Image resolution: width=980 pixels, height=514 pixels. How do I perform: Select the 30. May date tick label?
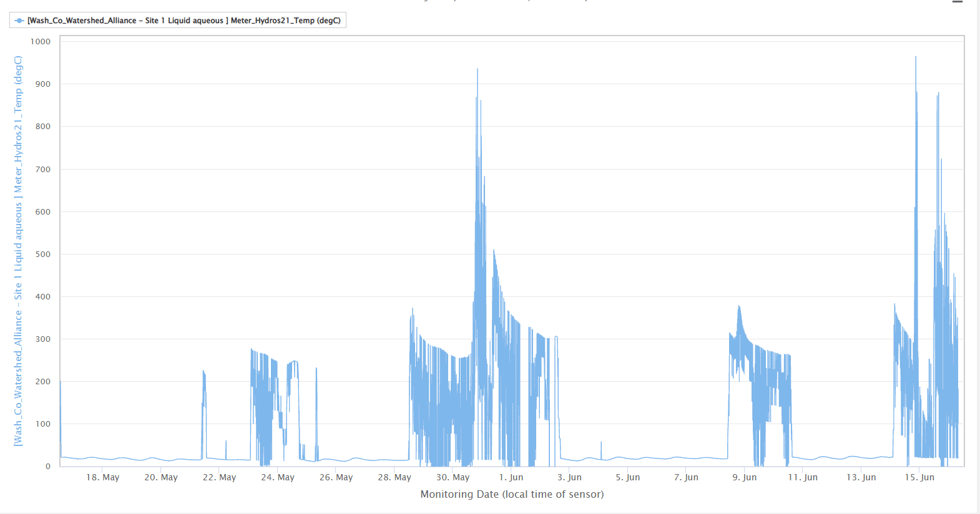pos(453,477)
